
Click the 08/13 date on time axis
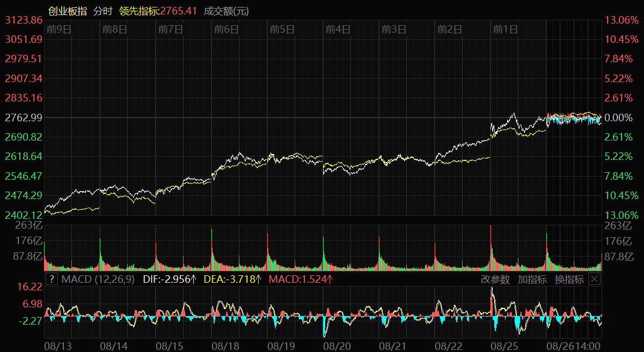[58, 347]
